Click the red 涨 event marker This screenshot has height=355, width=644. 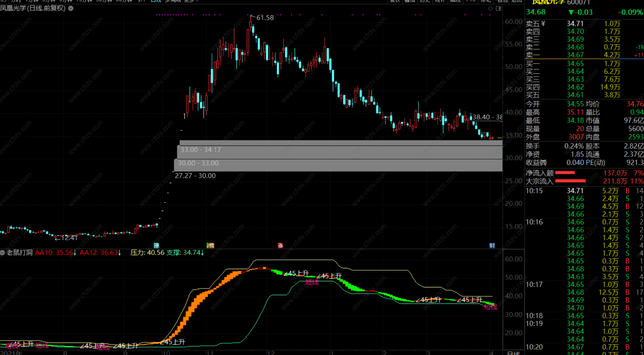pyautogui.click(x=280, y=246)
